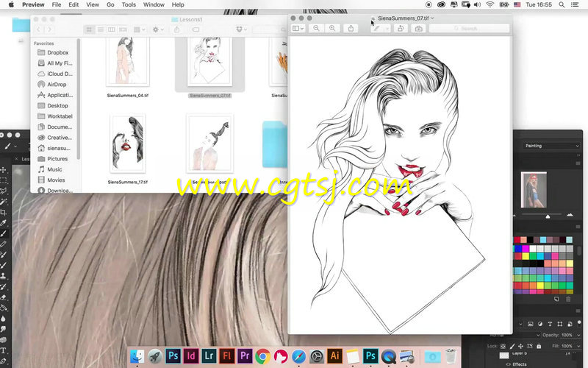Click Preview zoom out magnifier button
This screenshot has width=588, height=368.
(317, 28)
